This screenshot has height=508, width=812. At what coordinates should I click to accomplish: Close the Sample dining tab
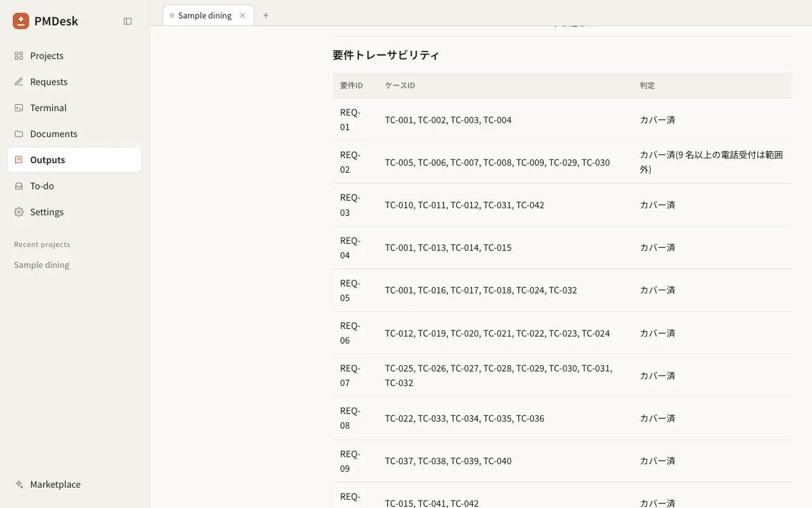(x=242, y=15)
